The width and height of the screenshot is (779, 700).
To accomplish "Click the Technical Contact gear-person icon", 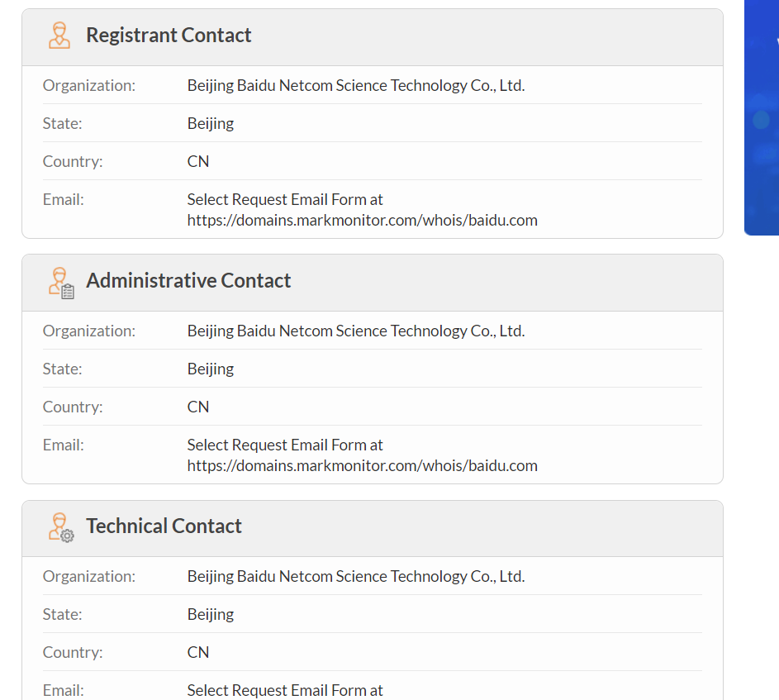I will [x=61, y=527].
